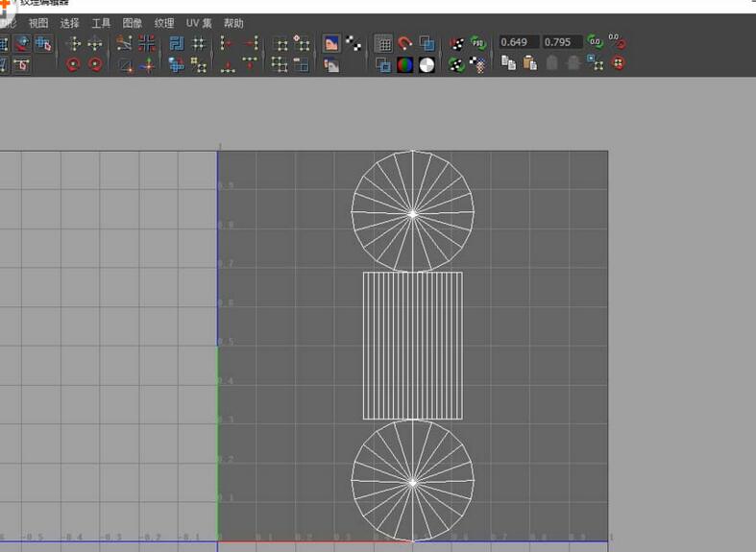Click the alpha channel display icon

(427, 65)
